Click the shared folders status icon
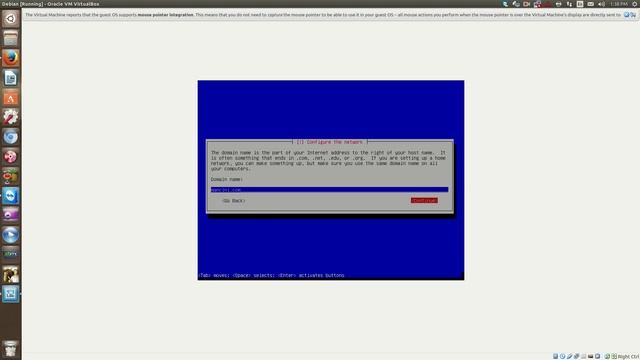The height and width of the screenshot is (360, 640). click(x=584, y=356)
